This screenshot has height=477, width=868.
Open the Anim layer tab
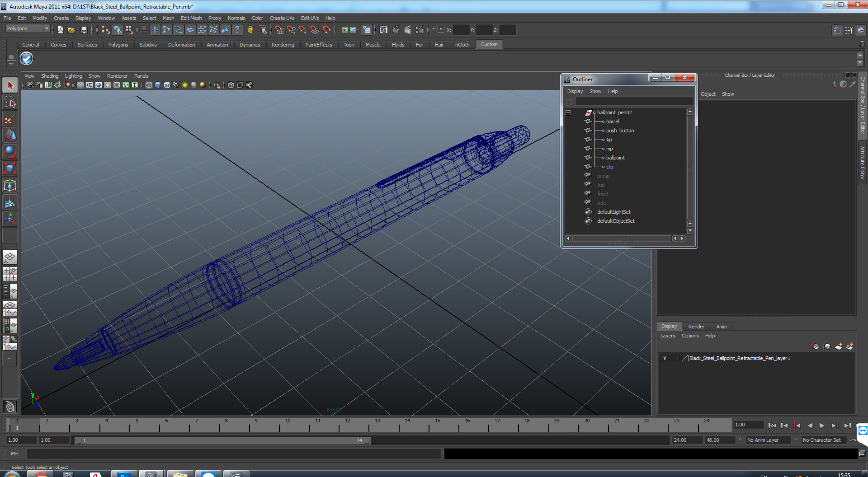pos(722,327)
